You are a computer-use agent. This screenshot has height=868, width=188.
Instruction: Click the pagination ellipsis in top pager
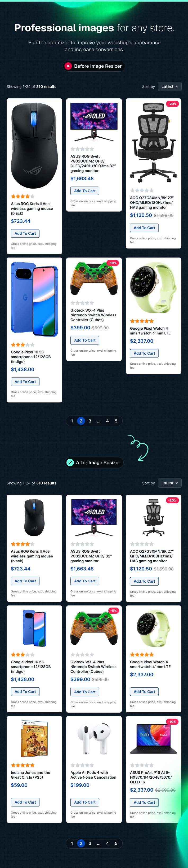point(99,421)
